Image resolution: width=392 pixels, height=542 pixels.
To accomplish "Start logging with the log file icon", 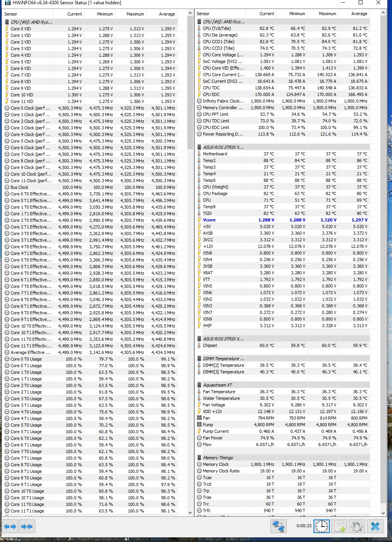I will click(x=339, y=526).
